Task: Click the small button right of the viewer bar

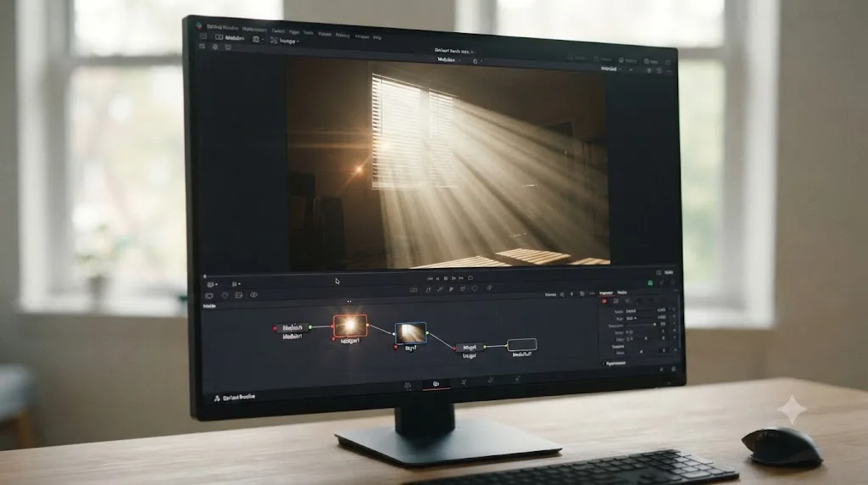Action: 669,272
